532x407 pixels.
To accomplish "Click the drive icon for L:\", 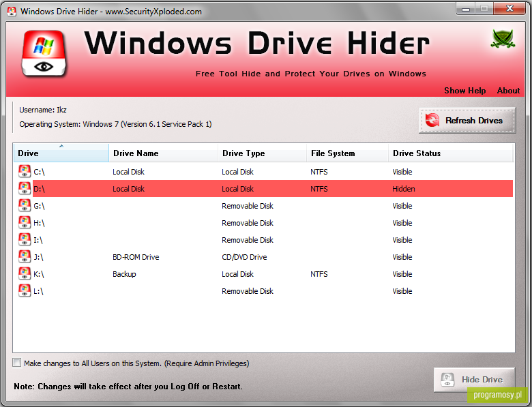I will click(25, 290).
